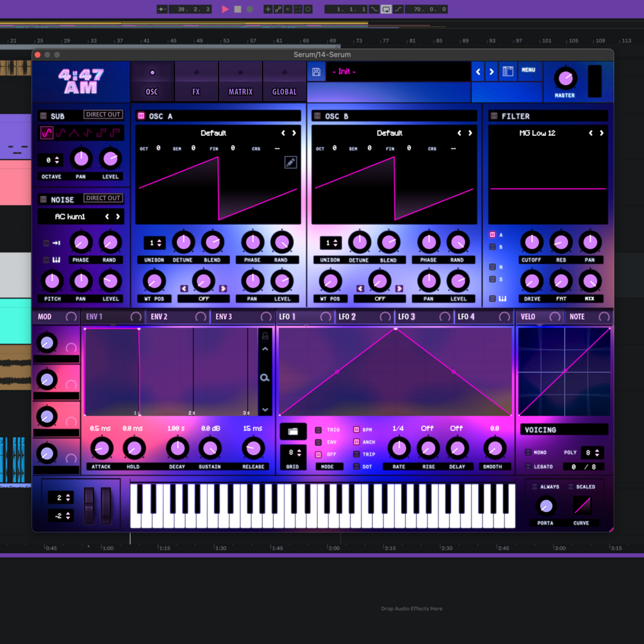Select the sine wave for the Sub oscillator
644x644 pixels.
[46, 133]
